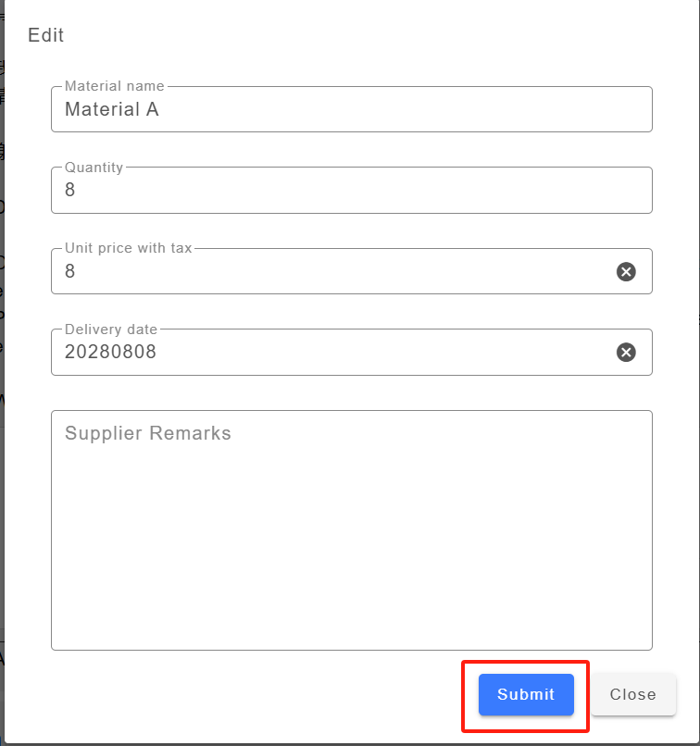
Task: Close the Edit dialog with Close button
Action: [x=633, y=695]
